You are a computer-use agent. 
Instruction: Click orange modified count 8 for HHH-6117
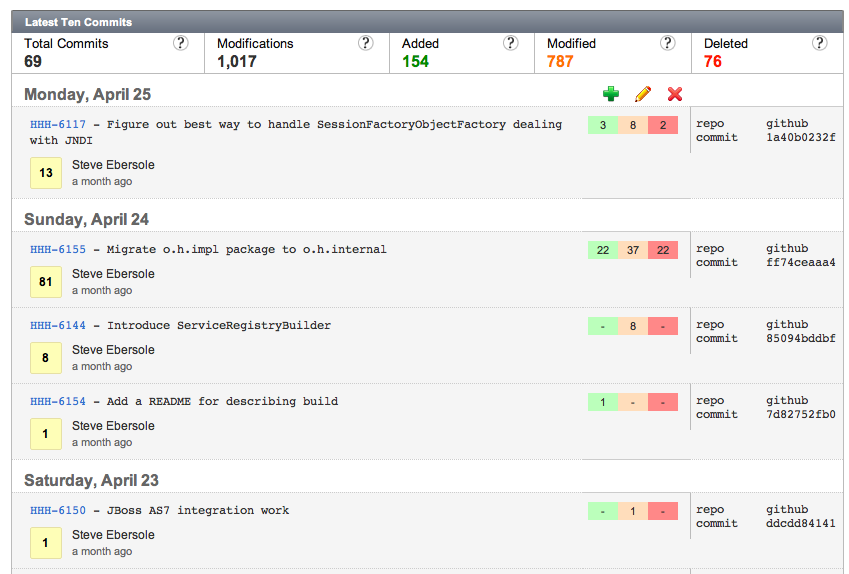point(633,125)
